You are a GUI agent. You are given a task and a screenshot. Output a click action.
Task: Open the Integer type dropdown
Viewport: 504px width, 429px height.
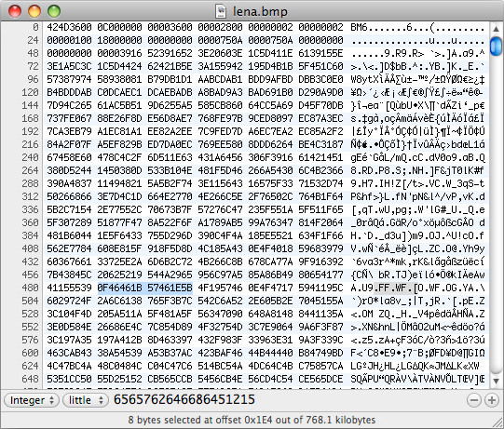point(32,400)
